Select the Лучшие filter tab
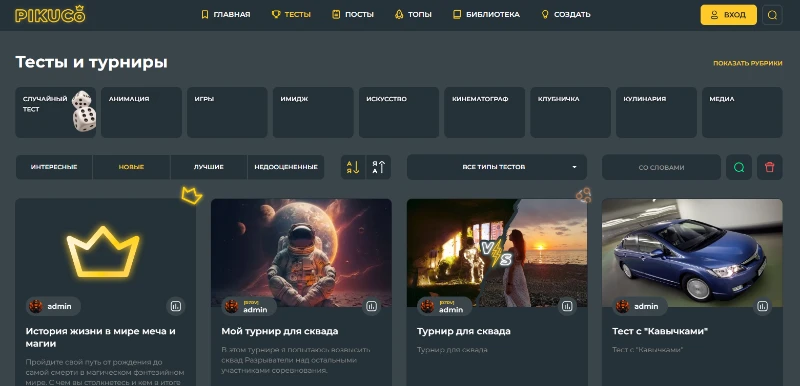The image size is (800, 386). click(x=209, y=167)
